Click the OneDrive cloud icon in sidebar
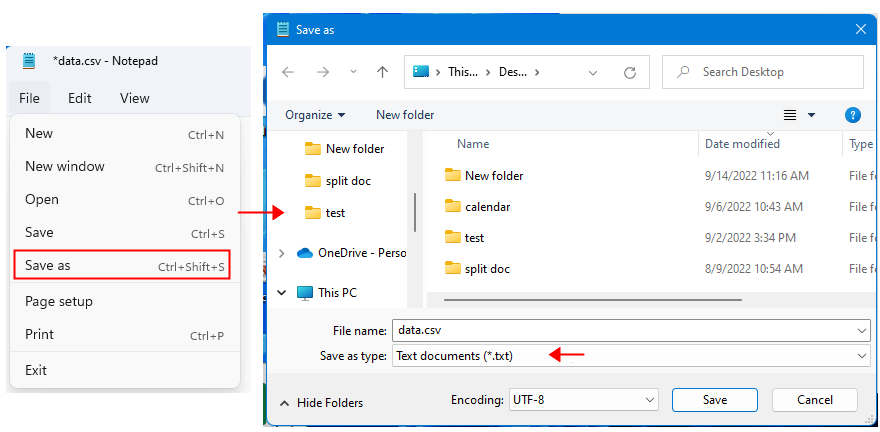This screenshot has height=432, width=880. (305, 253)
